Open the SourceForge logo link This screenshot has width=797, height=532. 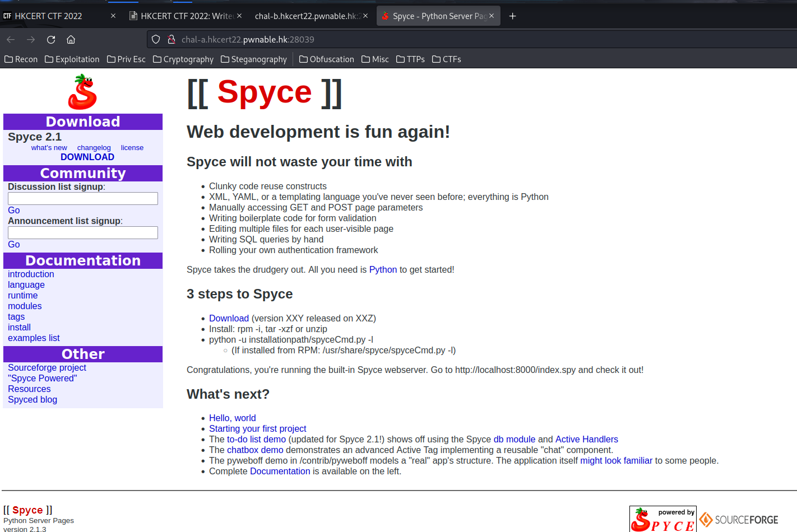point(739,520)
